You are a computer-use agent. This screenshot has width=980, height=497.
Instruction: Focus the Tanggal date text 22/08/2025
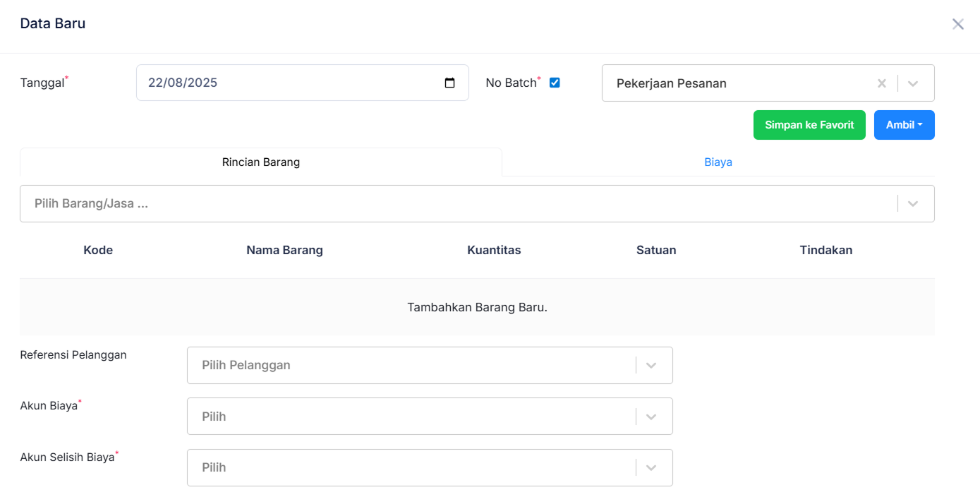point(183,83)
